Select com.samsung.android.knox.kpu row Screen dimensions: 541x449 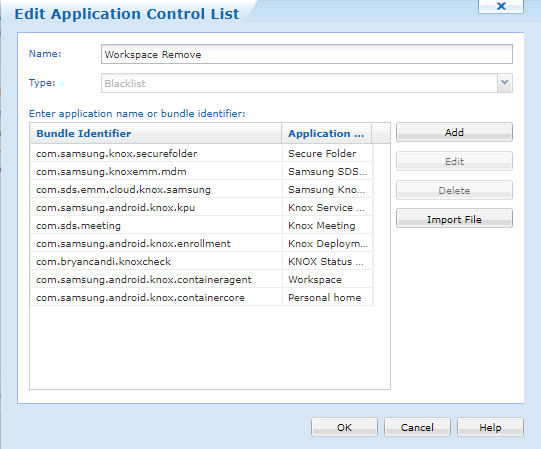tap(202, 207)
